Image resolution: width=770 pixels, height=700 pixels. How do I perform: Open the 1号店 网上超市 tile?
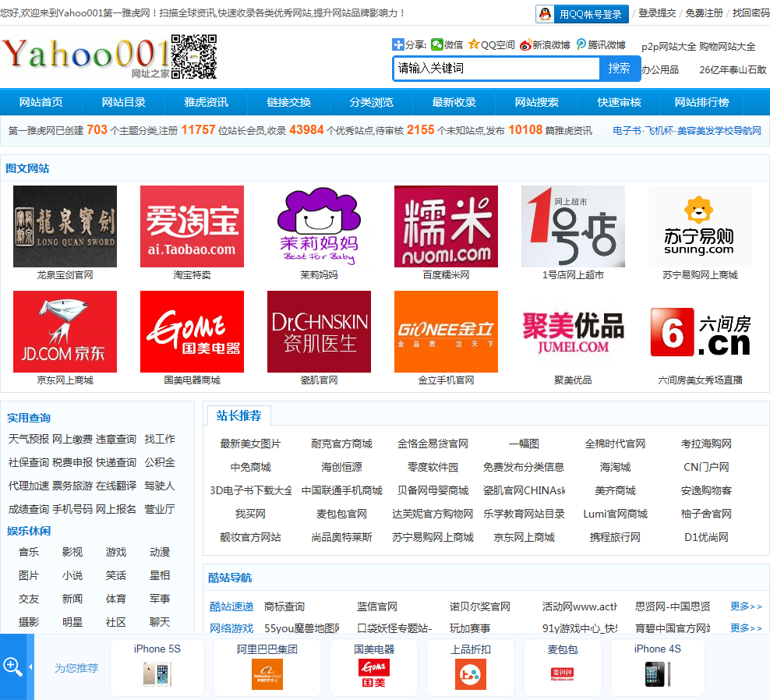(573, 227)
